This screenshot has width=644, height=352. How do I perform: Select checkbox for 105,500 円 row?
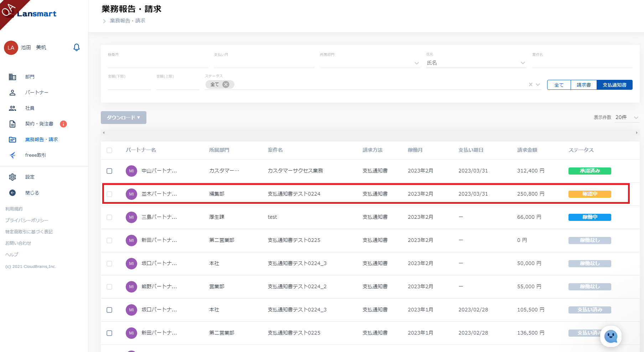[109, 310]
